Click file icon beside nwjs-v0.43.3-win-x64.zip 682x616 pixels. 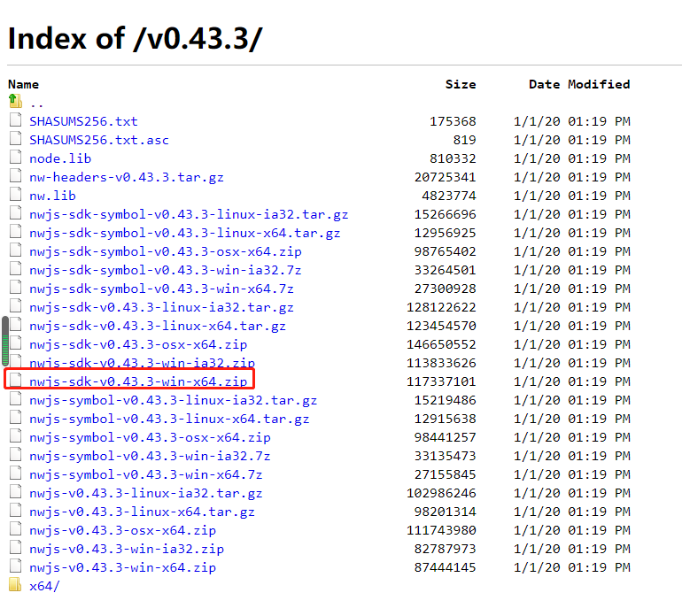pos(16,566)
